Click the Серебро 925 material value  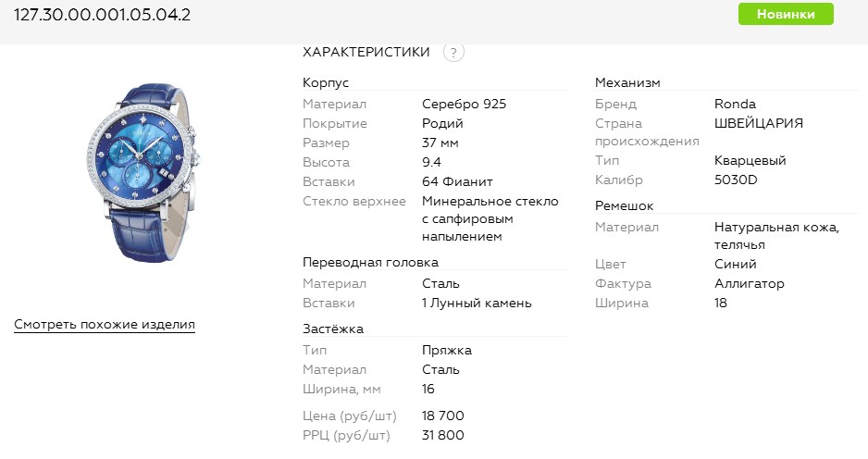coord(464,104)
